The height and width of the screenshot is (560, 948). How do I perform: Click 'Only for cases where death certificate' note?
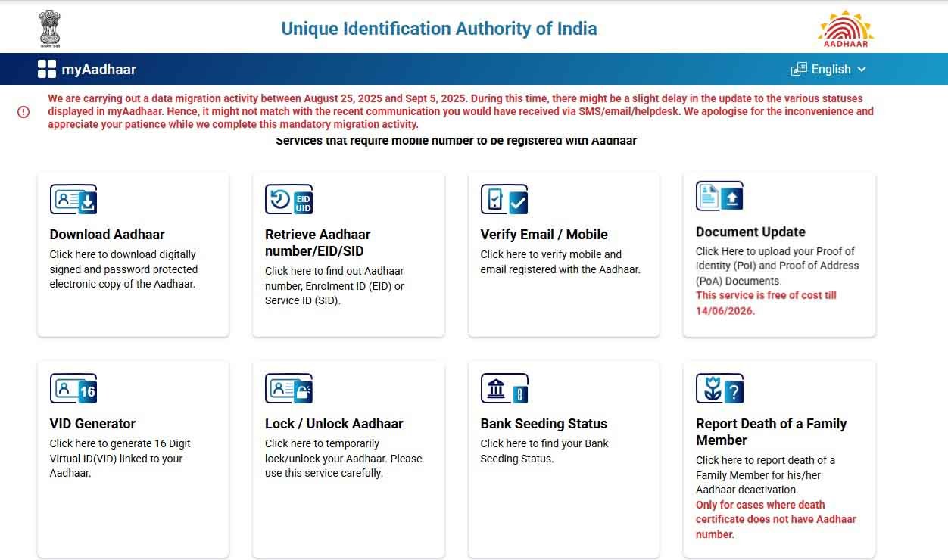point(776,519)
